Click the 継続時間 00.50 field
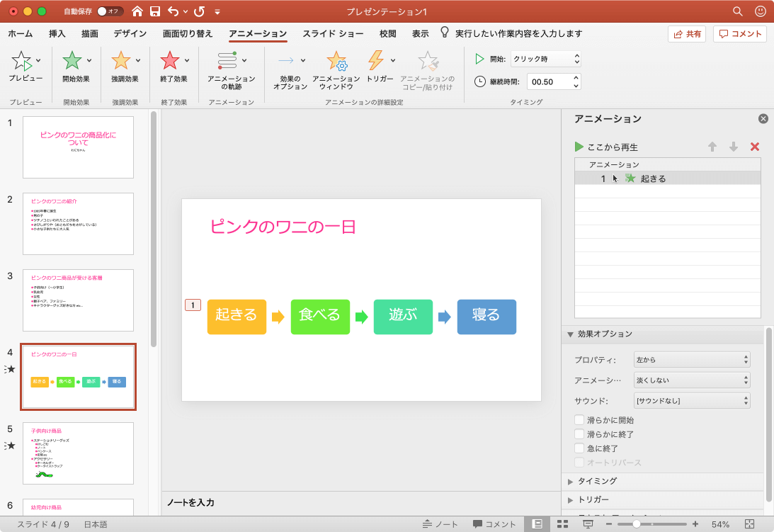Screen dimensions: 774x532 click(549, 82)
